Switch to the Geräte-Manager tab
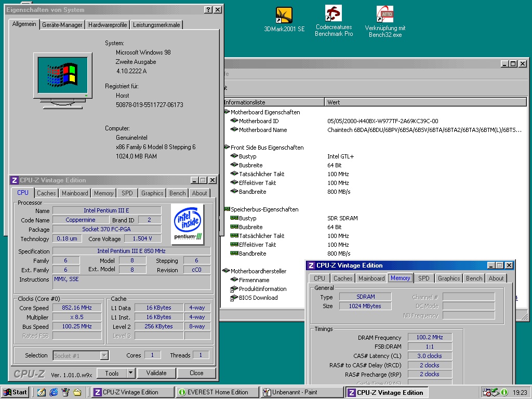 click(x=62, y=25)
